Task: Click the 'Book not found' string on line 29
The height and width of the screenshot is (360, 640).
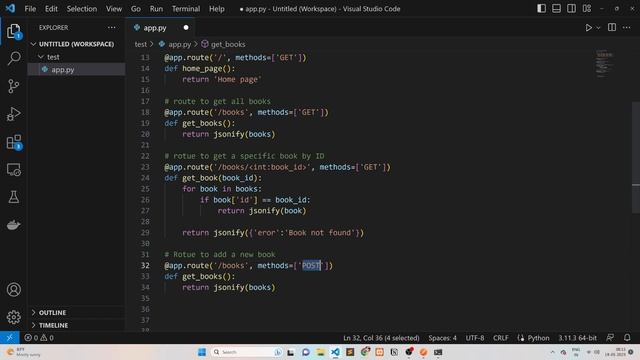Action: [x=320, y=233]
